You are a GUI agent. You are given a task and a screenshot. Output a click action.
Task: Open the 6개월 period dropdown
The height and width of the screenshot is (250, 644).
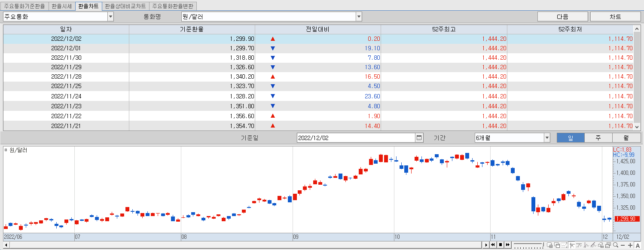click(x=547, y=137)
